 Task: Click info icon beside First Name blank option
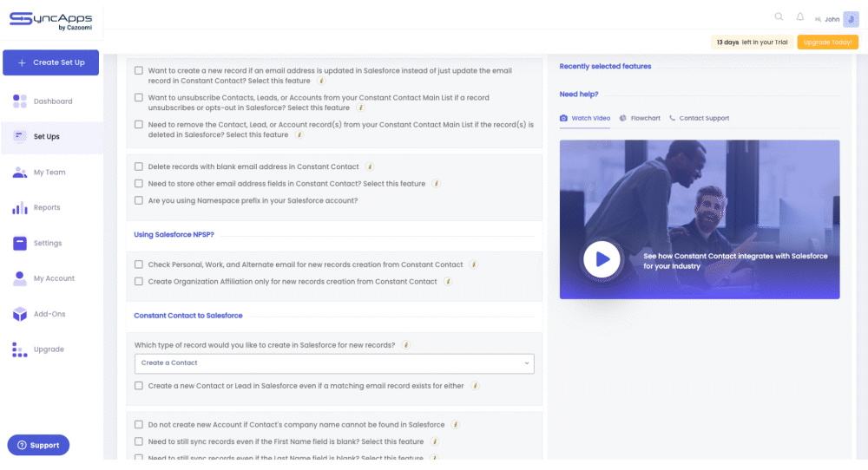click(435, 441)
